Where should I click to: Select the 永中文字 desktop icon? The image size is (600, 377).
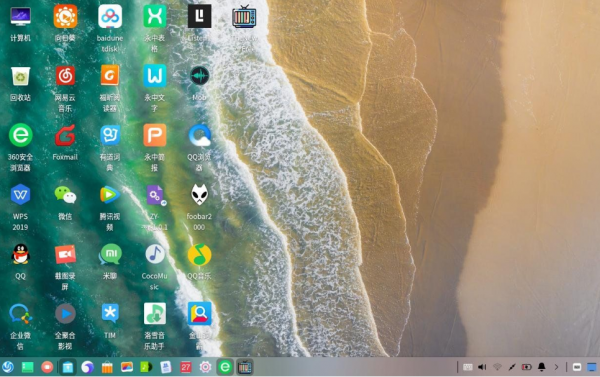point(155,76)
